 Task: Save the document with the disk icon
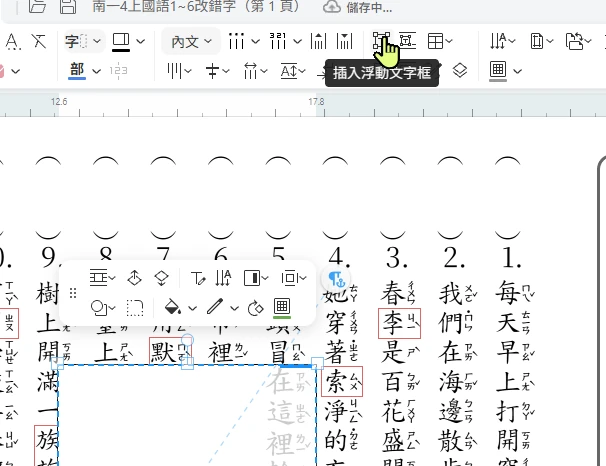tap(68, 6)
